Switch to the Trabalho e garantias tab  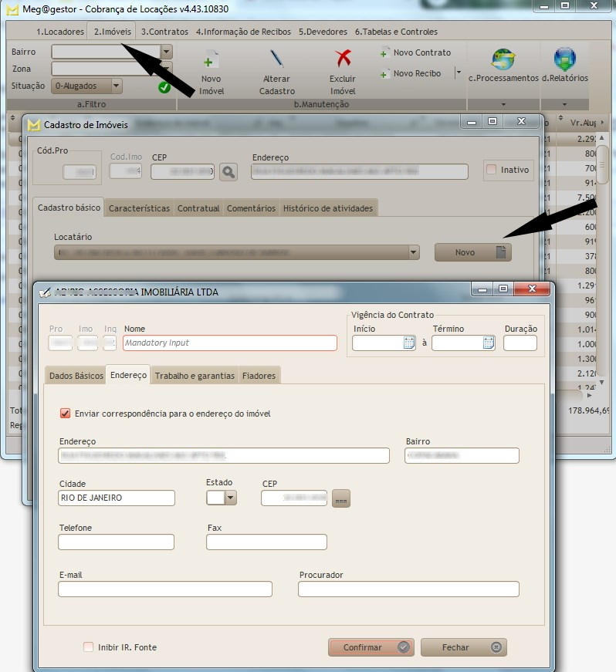[x=195, y=376]
